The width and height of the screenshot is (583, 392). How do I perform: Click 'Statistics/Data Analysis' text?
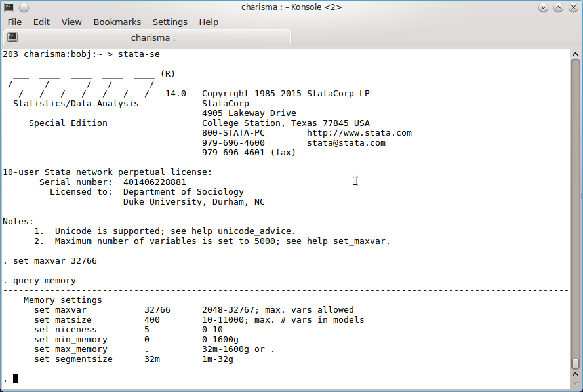click(76, 104)
